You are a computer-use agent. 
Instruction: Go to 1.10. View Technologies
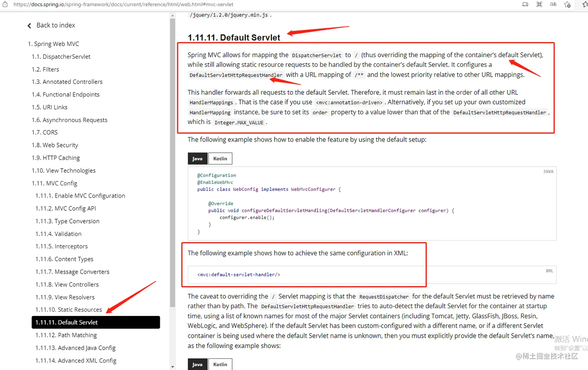(x=63, y=171)
